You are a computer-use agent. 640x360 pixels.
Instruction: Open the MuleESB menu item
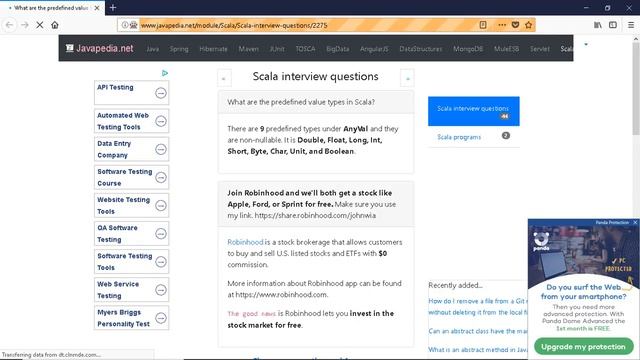point(506,49)
